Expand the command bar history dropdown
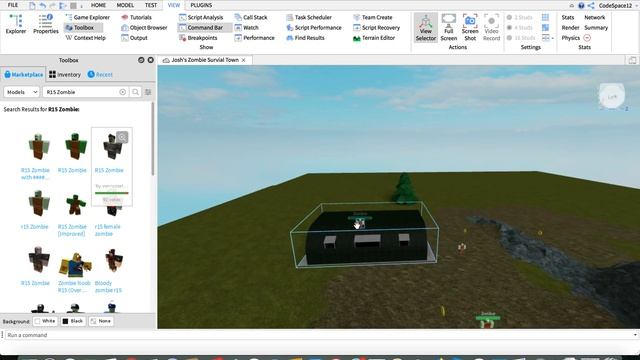Viewport: 640px width, 360px height. (x=635, y=335)
